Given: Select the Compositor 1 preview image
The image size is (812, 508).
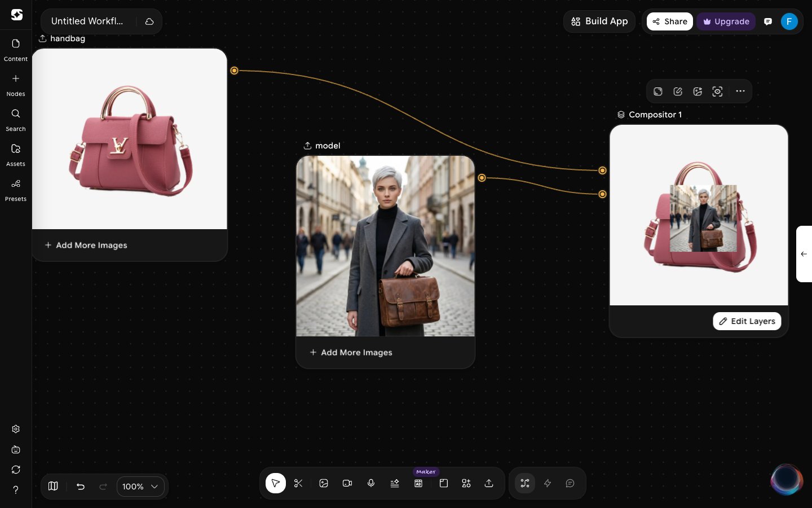Looking at the screenshot, I should tap(699, 215).
